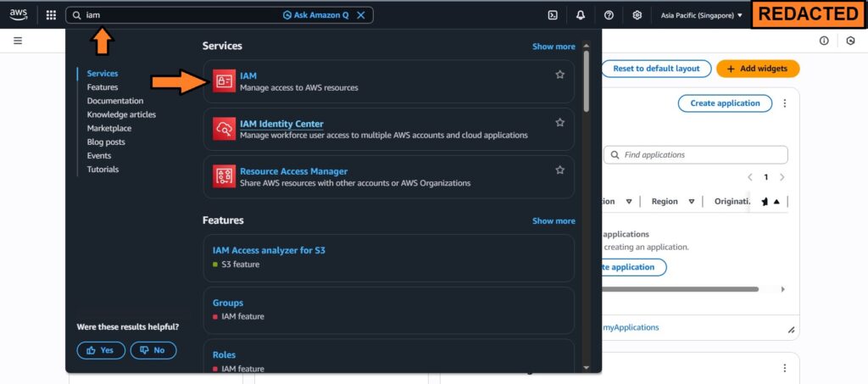The image size is (868, 384).
Task: Open the help question mark menu
Action: (609, 15)
